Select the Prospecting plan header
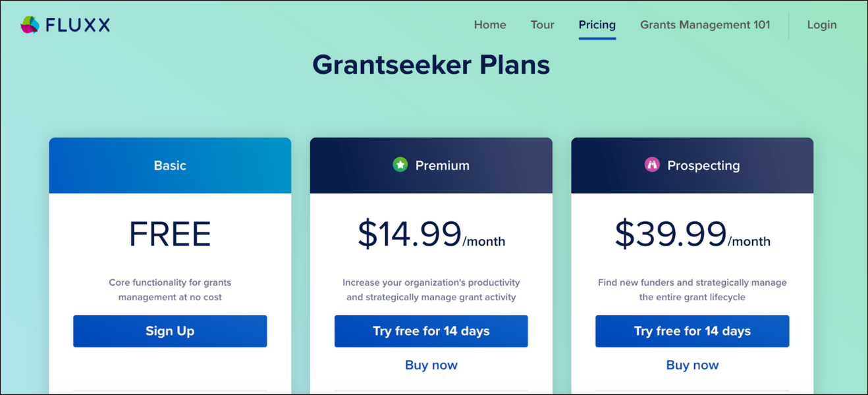This screenshot has height=395, width=868. coord(703,165)
